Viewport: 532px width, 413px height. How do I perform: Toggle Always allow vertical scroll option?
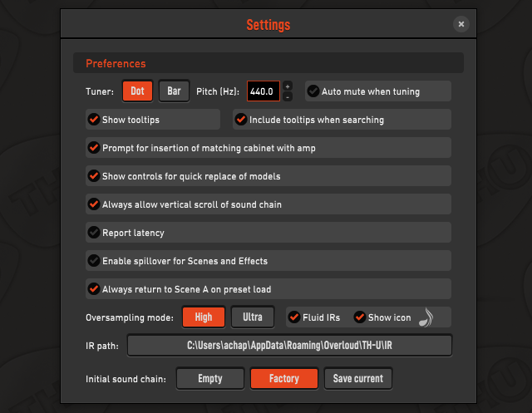(x=94, y=204)
